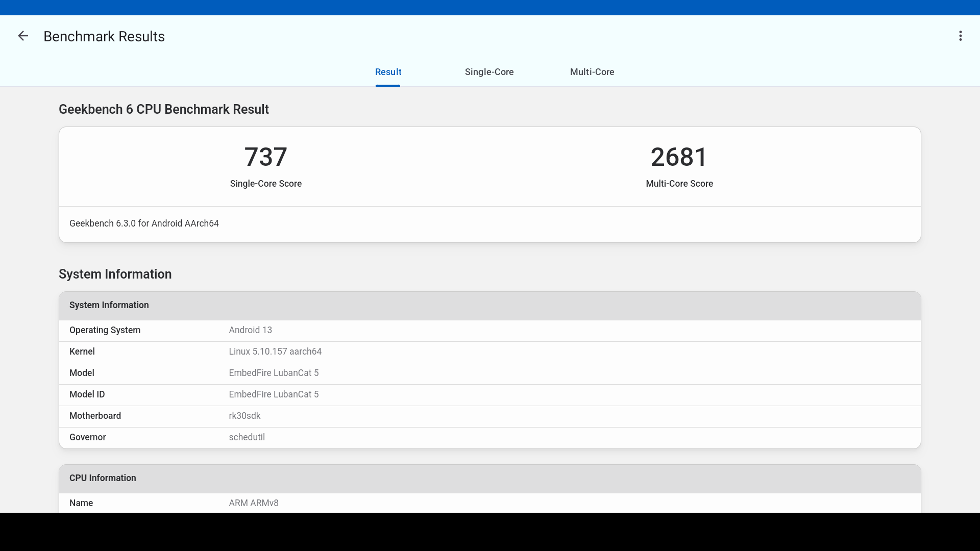This screenshot has width=980, height=551.
Task: Select EmbedFire LubanCat 5 in Model row
Action: [274, 373]
